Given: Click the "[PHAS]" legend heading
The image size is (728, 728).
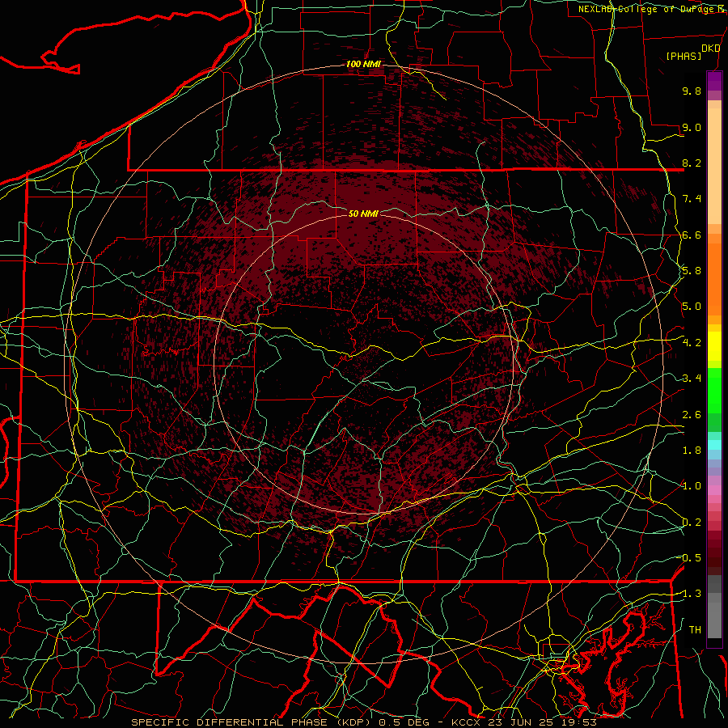Looking at the screenshot, I should tap(684, 56).
